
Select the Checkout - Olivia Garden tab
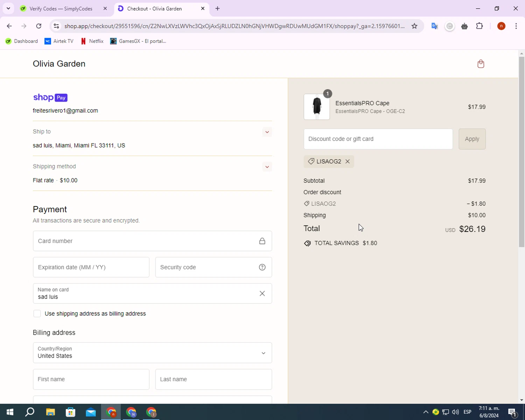tap(154, 9)
